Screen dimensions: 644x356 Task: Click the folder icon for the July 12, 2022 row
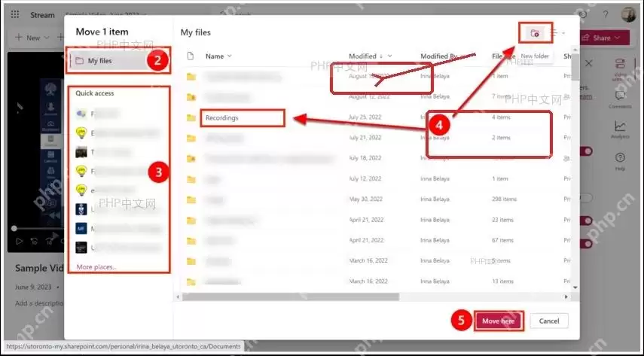(191, 179)
